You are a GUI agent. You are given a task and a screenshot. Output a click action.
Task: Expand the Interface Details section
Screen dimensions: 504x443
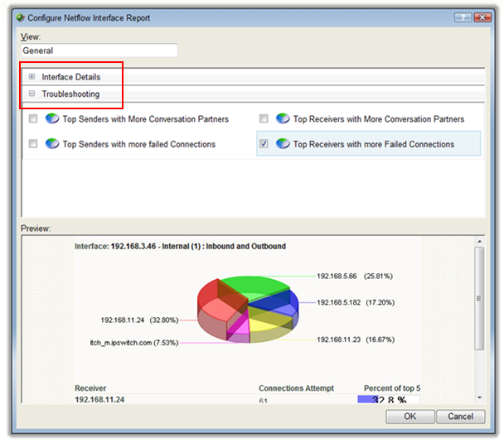point(31,77)
